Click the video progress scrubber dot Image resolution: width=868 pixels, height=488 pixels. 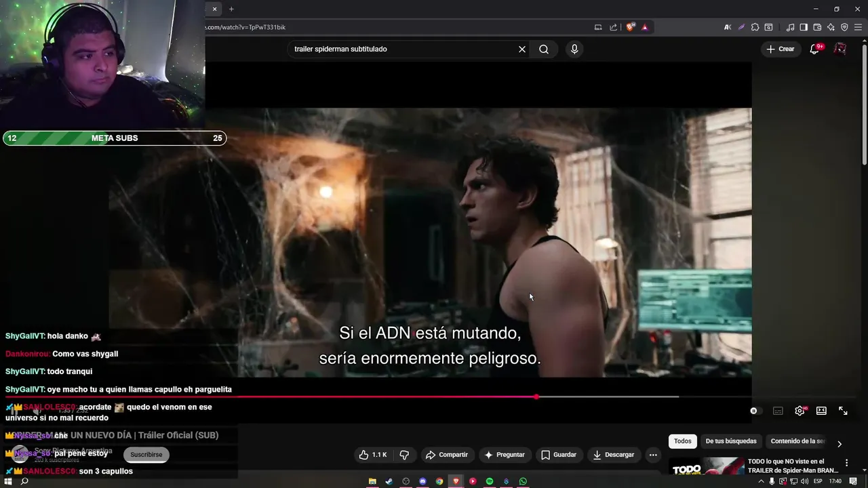coord(536,396)
